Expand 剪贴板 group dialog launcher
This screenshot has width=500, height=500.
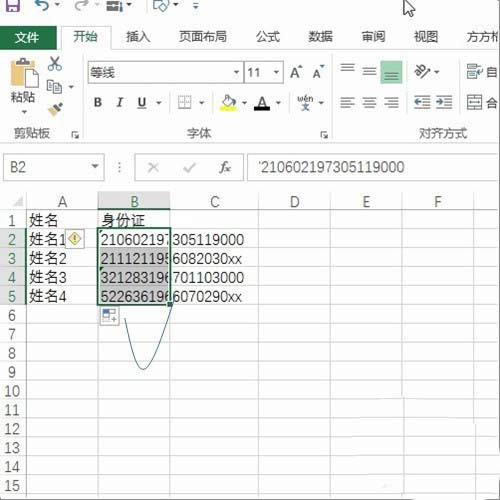point(75,135)
